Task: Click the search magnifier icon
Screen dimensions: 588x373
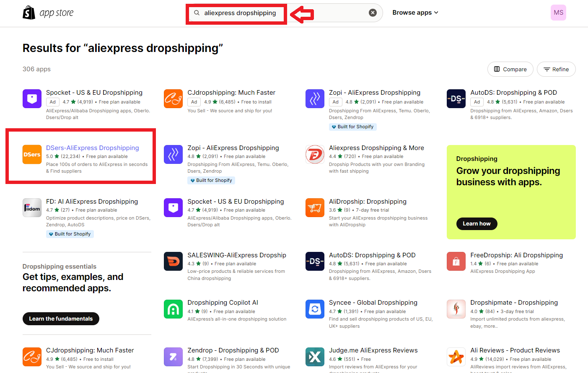Action: click(197, 13)
